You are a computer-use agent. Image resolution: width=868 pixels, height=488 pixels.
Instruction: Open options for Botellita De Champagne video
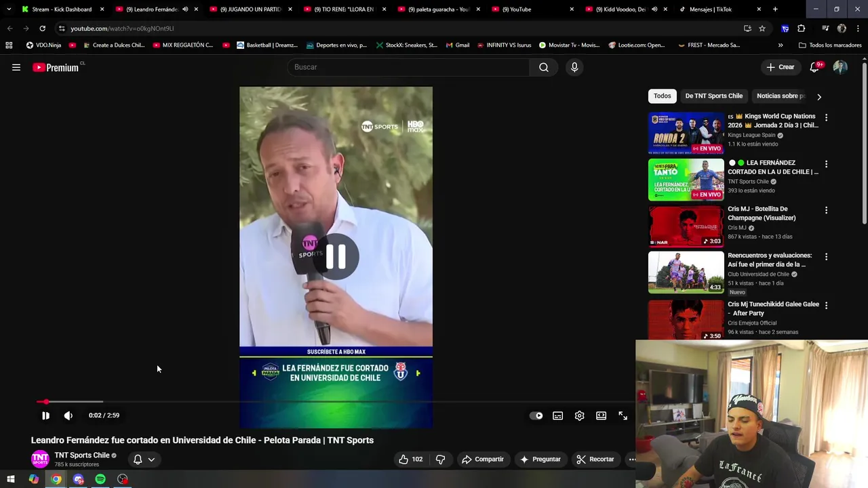click(x=826, y=210)
